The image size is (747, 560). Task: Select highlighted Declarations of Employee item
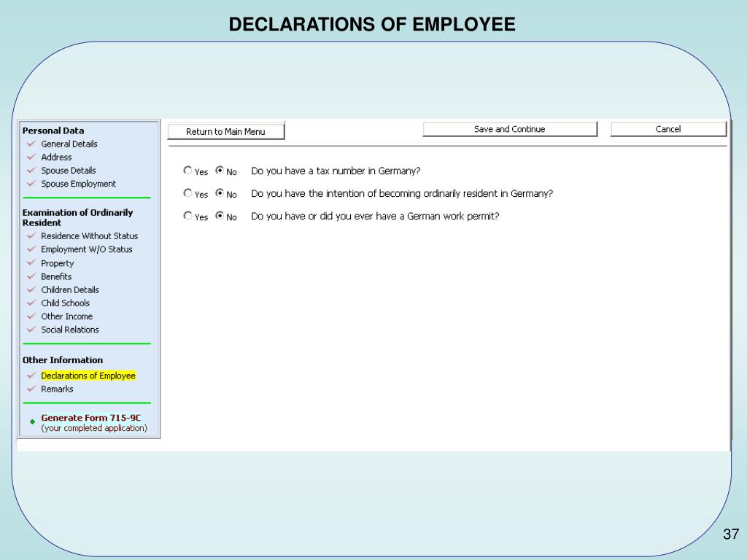pyautogui.click(x=88, y=376)
